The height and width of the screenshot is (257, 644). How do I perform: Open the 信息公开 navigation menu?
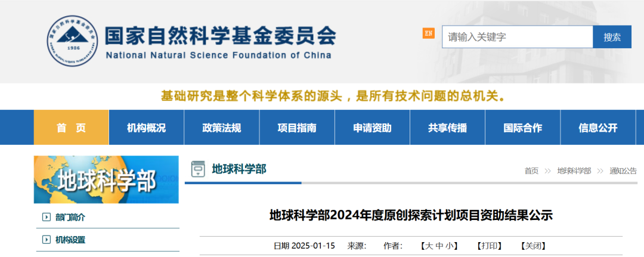598,127
